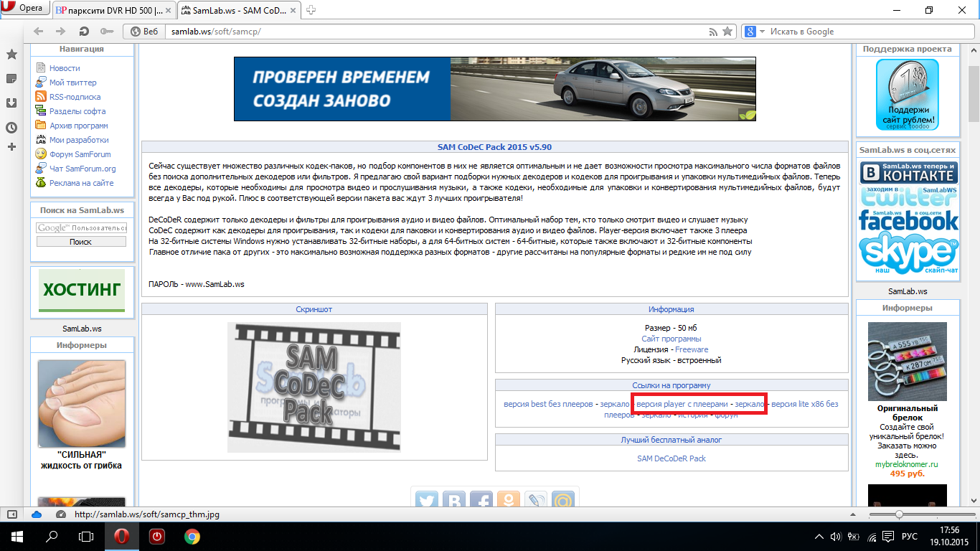This screenshot has width=980, height=551.
Task: Open a new tab with plus button
Action: [x=311, y=9]
